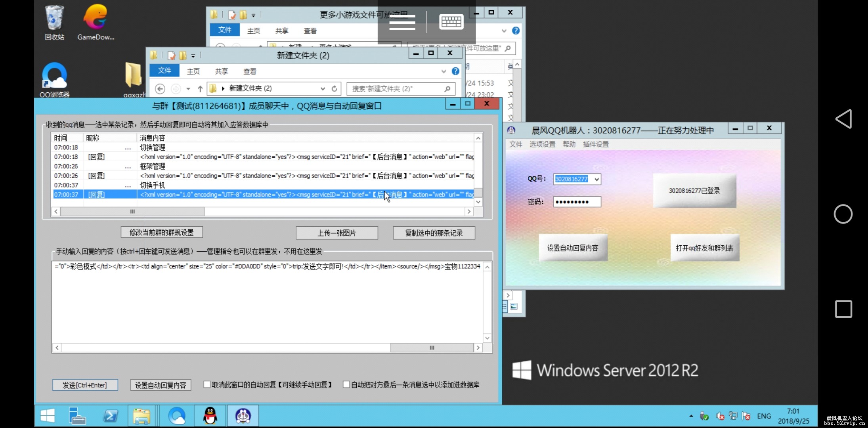Click the muted volume tray icon
The height and width of the screenshot is (428, 868).
coord(720,416)
